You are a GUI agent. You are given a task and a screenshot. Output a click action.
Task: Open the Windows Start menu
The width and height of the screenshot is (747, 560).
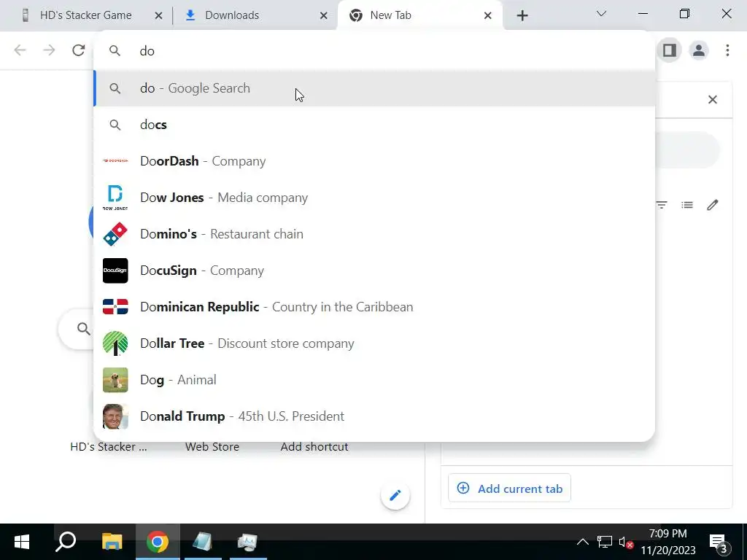coord(21,542)
